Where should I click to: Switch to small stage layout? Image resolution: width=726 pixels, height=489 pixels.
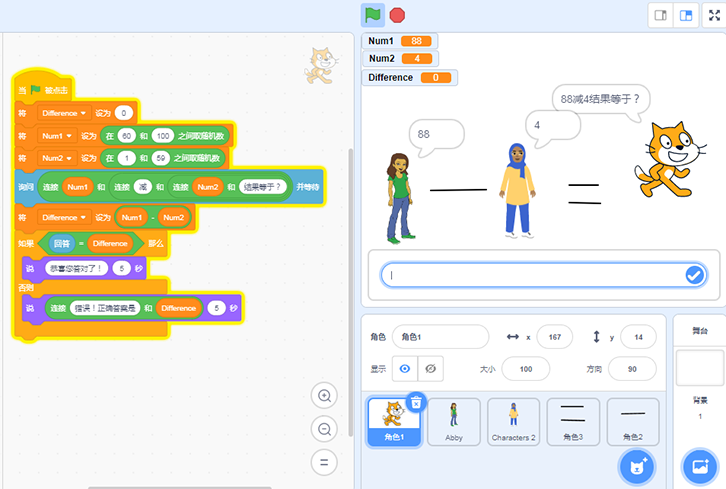(x=660, y=16)
